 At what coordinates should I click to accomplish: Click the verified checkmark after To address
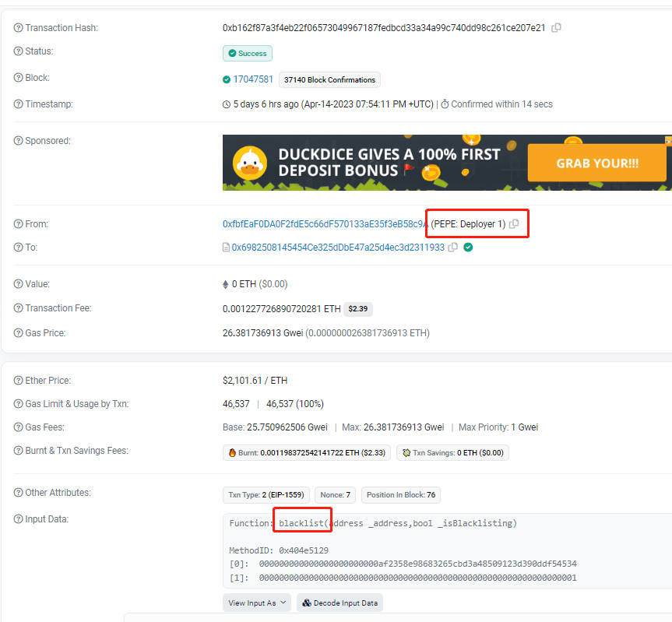[x=468, y=248]
